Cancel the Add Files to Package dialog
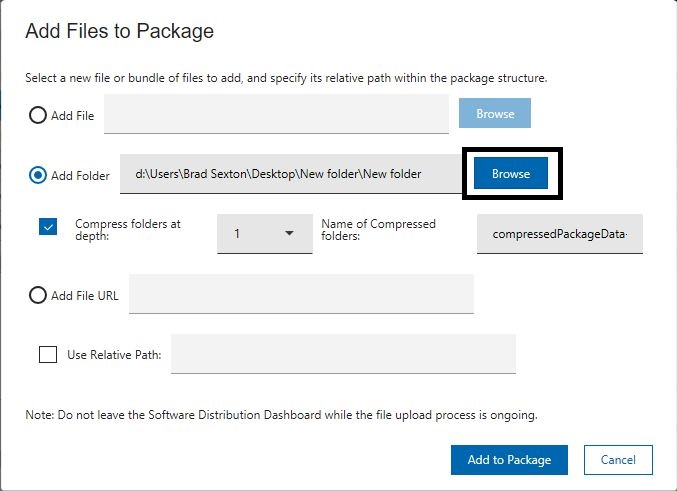The height and width of the screenshot is (491, 677). (618, 460)
